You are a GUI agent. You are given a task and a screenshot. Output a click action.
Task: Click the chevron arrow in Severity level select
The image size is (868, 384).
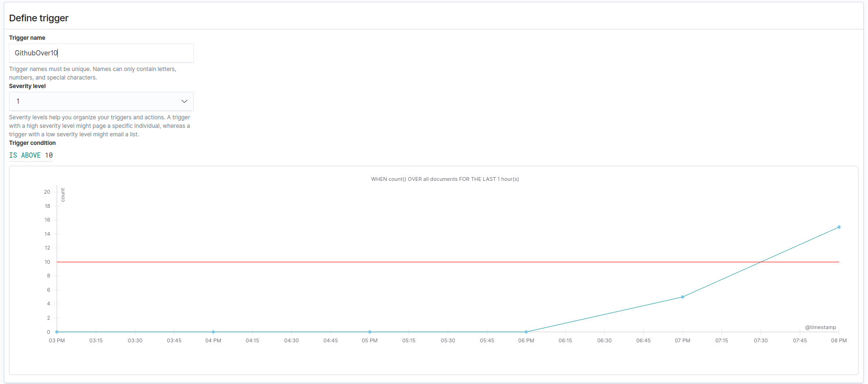(x=184, y=101)
